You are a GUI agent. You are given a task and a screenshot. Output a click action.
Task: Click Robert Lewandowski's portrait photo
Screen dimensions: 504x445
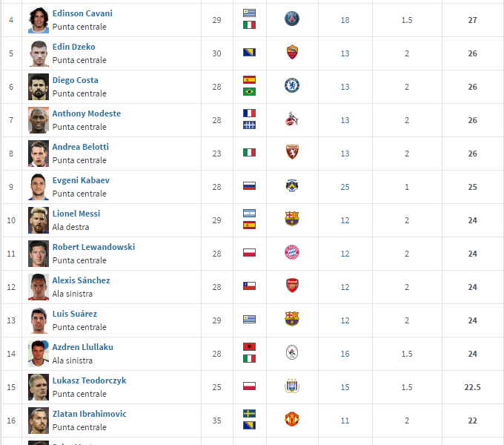(x=39, y=253)
